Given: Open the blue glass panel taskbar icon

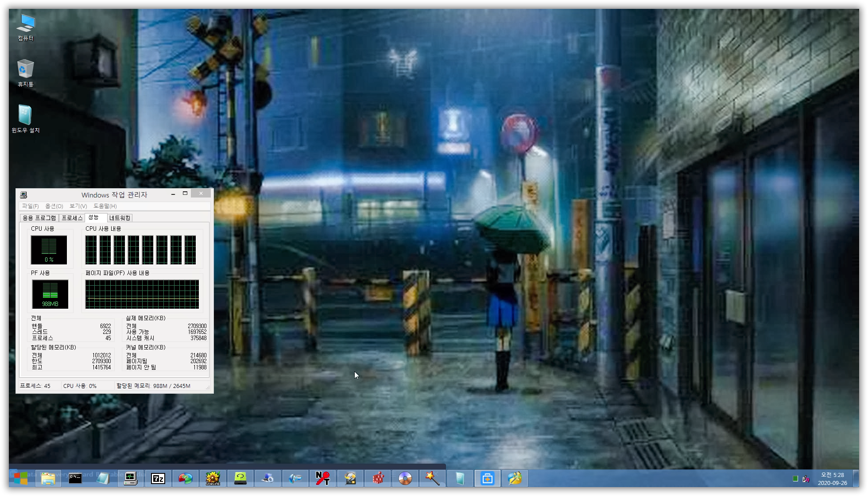Looking at the screenshot, I should tap(460, 478).
